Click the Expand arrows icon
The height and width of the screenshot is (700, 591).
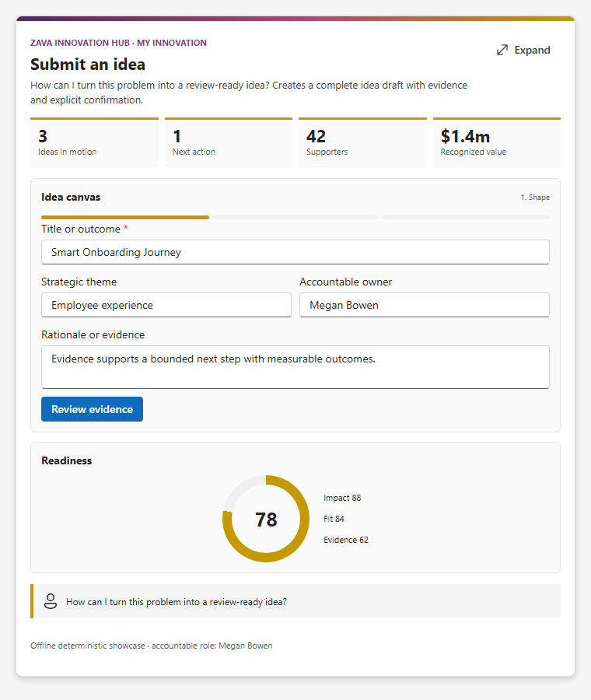coord(502,50)
